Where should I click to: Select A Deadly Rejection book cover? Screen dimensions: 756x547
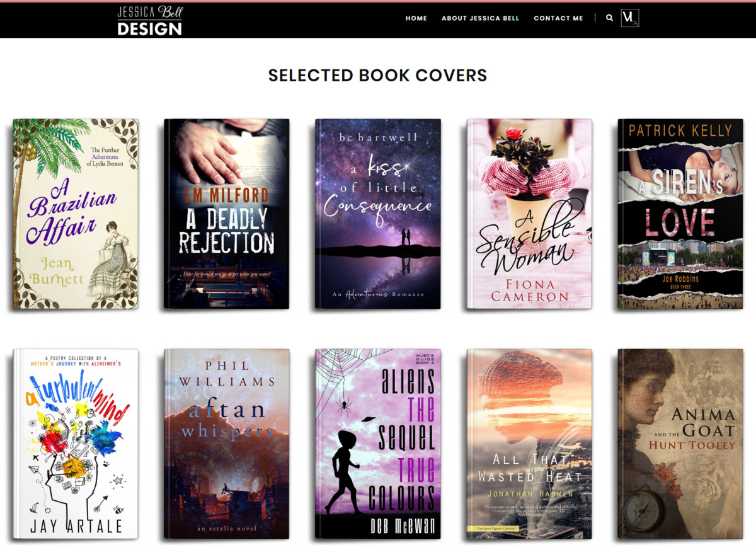pyautogui.click(x=227, y=213)
